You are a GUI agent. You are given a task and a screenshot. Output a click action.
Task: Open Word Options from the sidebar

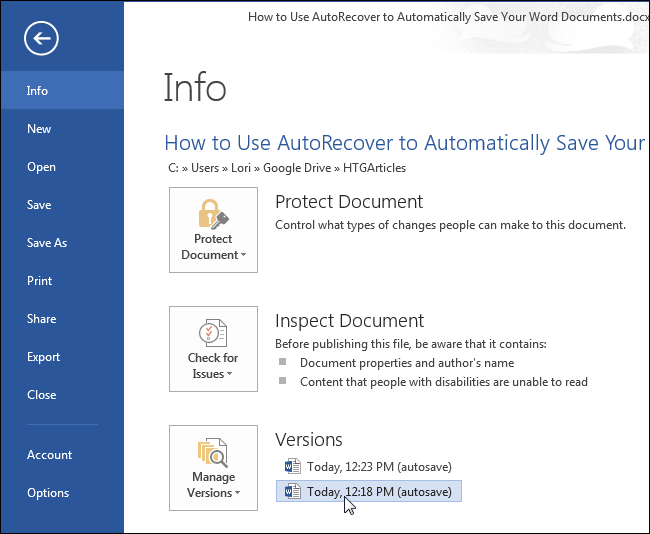pos(48,493)
